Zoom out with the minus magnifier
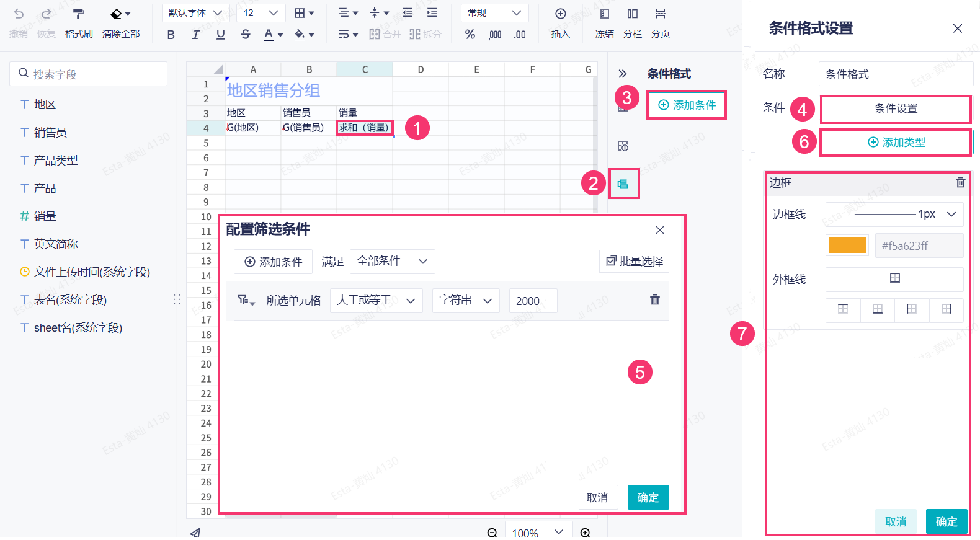Screen dimensions: 980x540 pos(492,533)
